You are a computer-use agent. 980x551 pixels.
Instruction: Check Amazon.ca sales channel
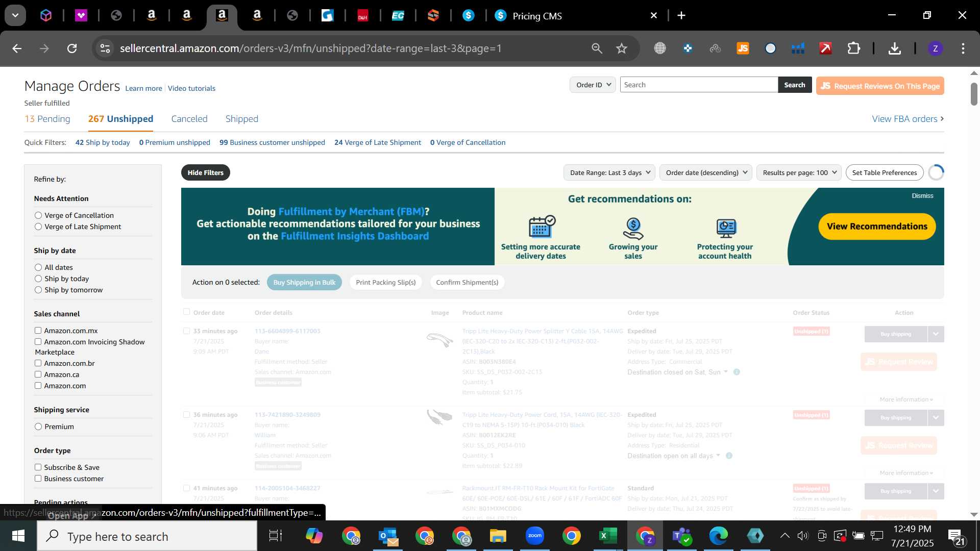point(38,374)
